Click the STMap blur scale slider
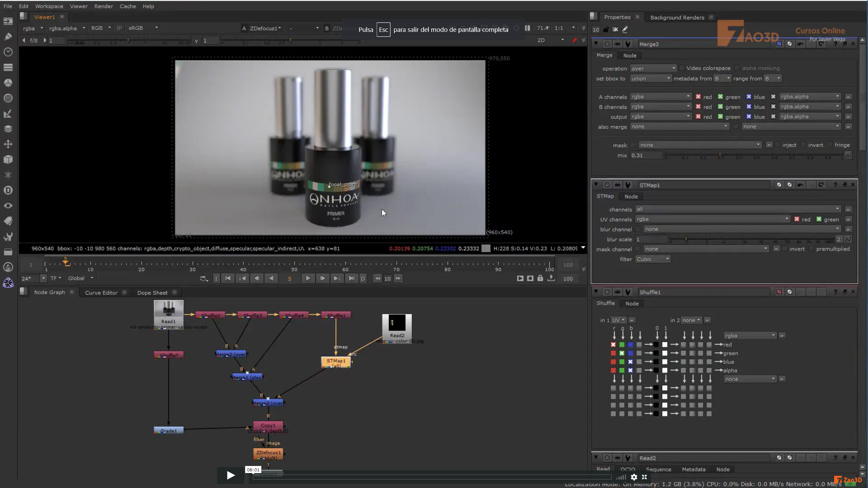868x488 pixels. coord(751,239)
